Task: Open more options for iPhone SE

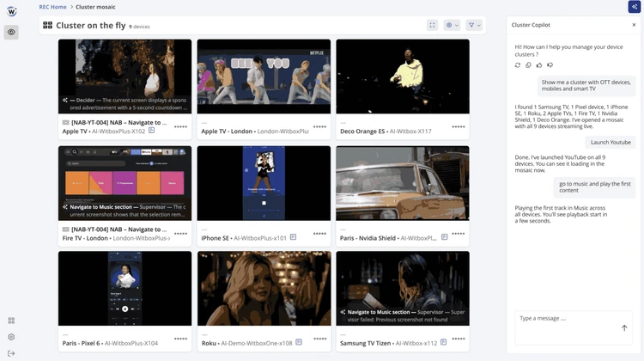Action: pos(319,234)
